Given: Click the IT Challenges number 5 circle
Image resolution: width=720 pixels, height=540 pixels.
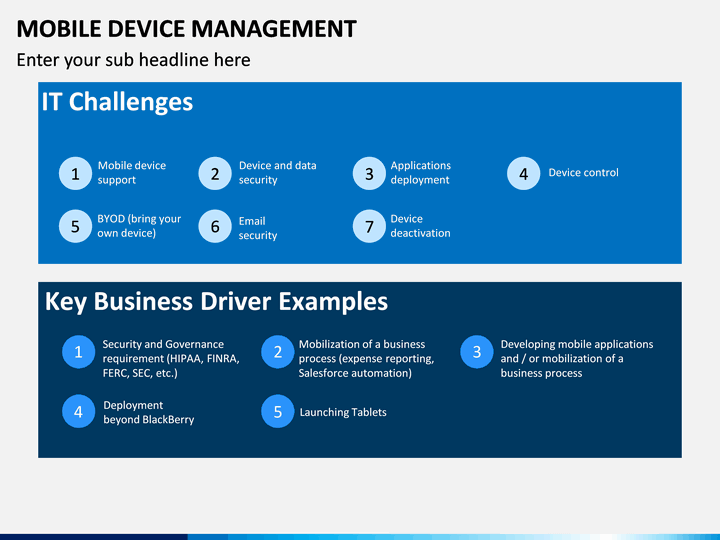Looking at the screenshot, I should [75, 226].
